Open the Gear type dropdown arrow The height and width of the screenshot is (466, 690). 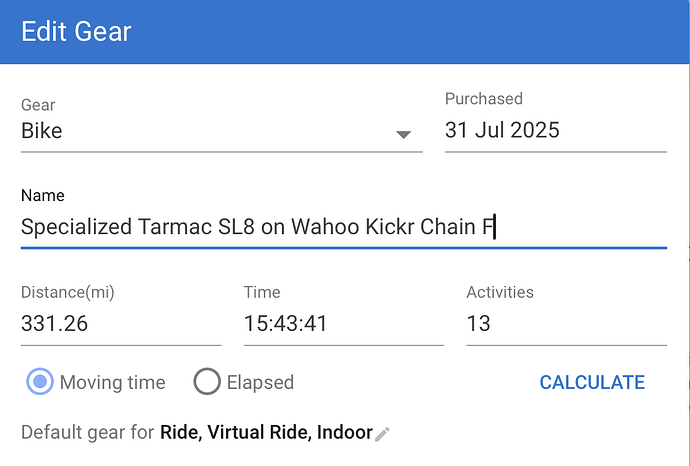tap(403, 134)
